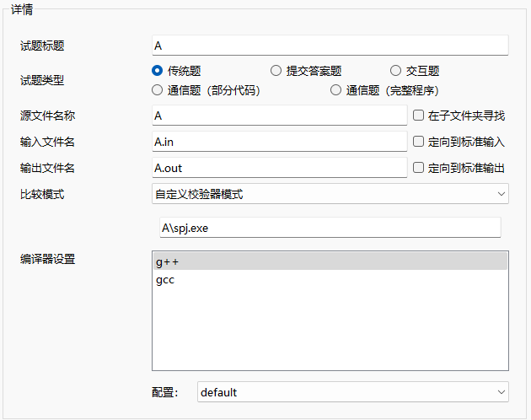Click the 试题类型 label
The image size is (531, 420).
pos(42,80)
